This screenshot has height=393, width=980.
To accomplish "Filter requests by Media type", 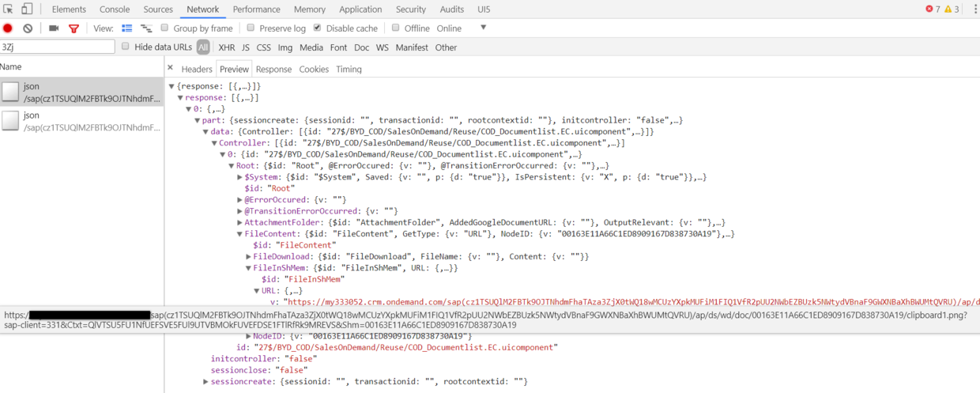I will pyautogui.click(x=311, y=47).
